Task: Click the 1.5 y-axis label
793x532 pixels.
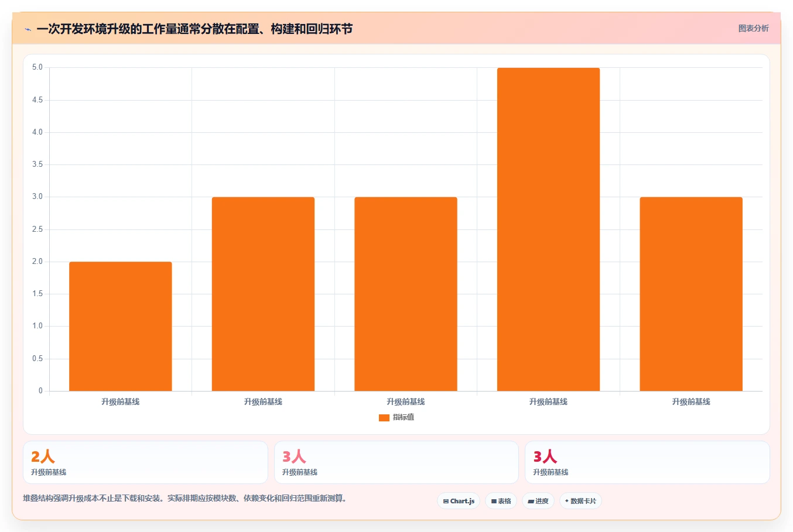Action: click(x=37, y=294)
